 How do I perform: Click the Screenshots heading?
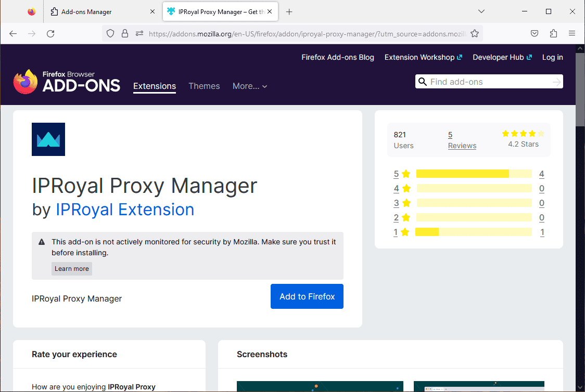(x=262, y=355)
